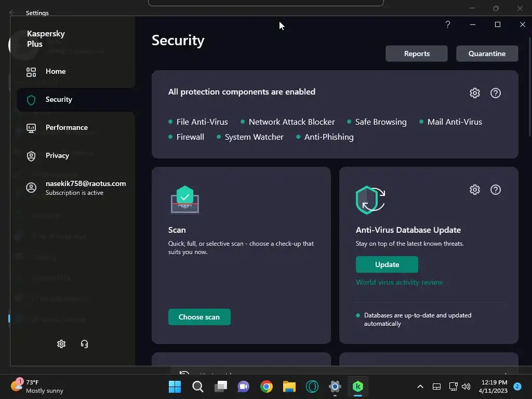
Task: Click the Scan card illustration icon
Action: tap(184, 199)
